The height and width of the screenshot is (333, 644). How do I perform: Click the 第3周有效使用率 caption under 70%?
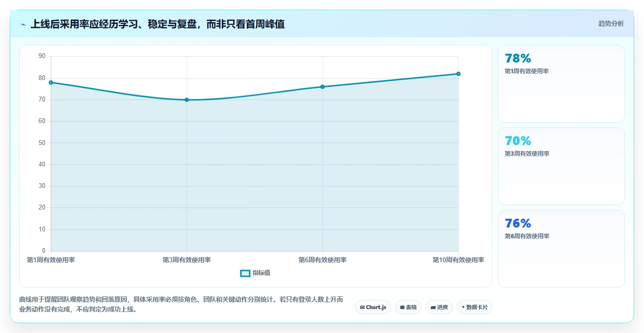(527, 154)
